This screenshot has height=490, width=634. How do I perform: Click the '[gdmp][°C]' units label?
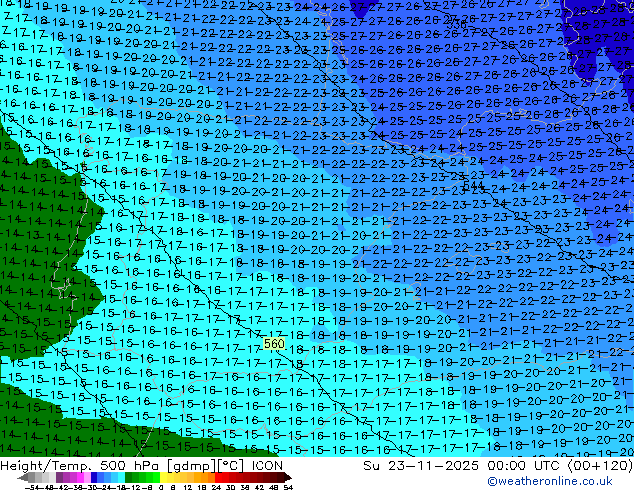205,466
